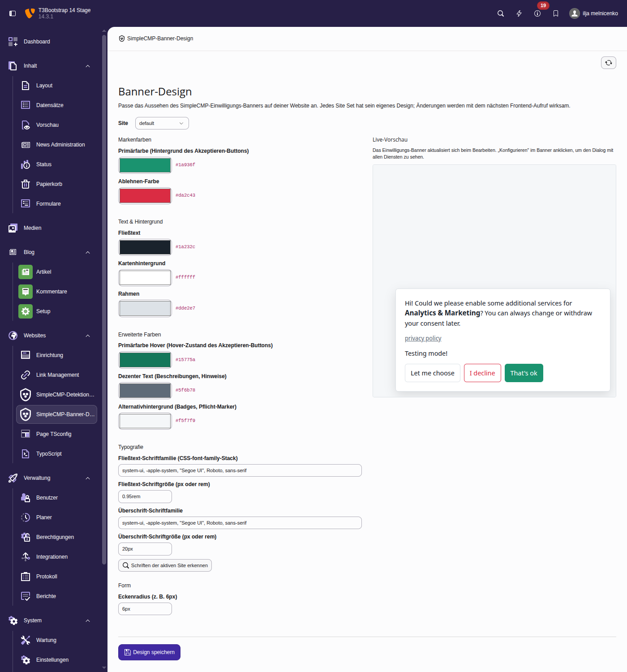Open the Ablehnen-Farbe red color swatch
This screenshot has width=627, height=672.
pyautogui.click(x=145, y=195)
